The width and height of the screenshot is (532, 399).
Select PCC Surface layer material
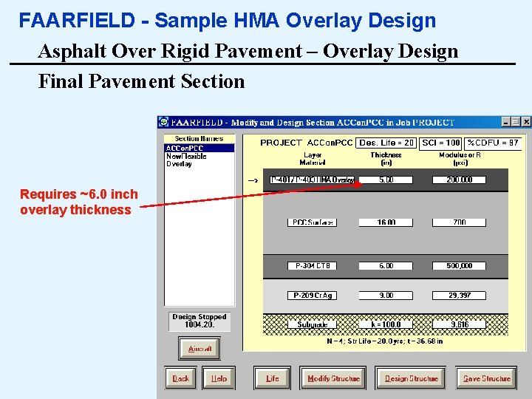click(312, 222)
